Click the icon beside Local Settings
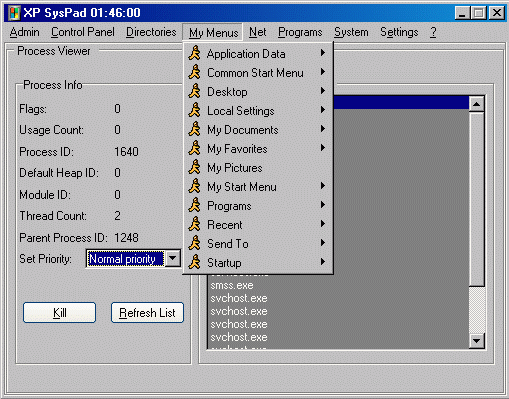Viewport: 509px width, 399px height. point(194,111)
